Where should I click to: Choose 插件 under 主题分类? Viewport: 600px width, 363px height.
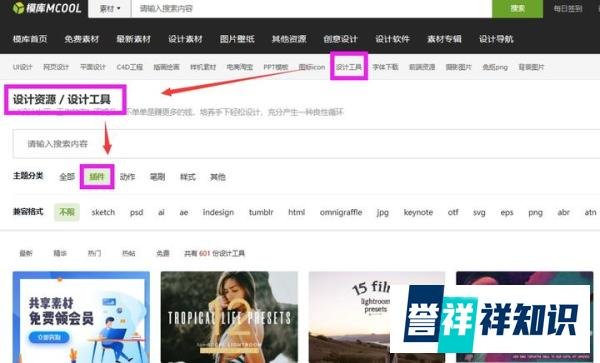(x=97, y=177)
